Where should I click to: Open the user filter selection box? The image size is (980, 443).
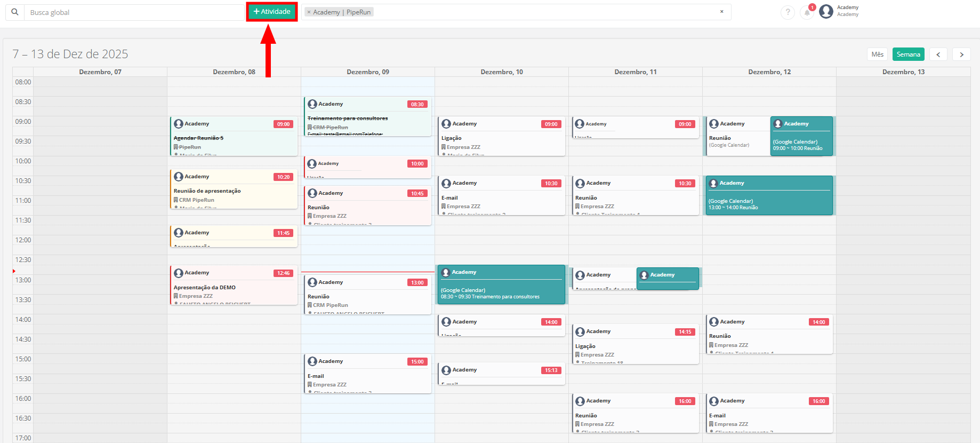point(533,12)
